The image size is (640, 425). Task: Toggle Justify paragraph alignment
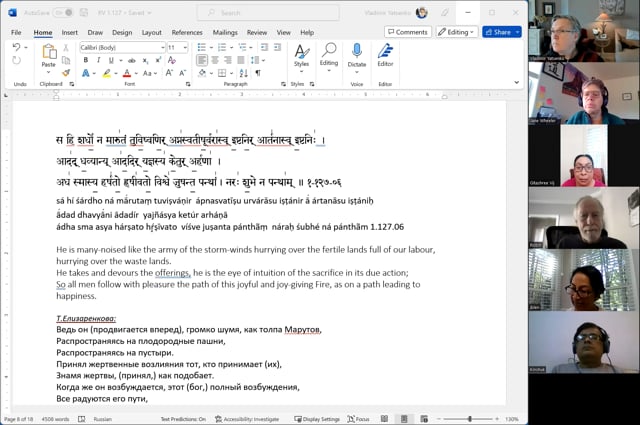click(x=241, y=60)
